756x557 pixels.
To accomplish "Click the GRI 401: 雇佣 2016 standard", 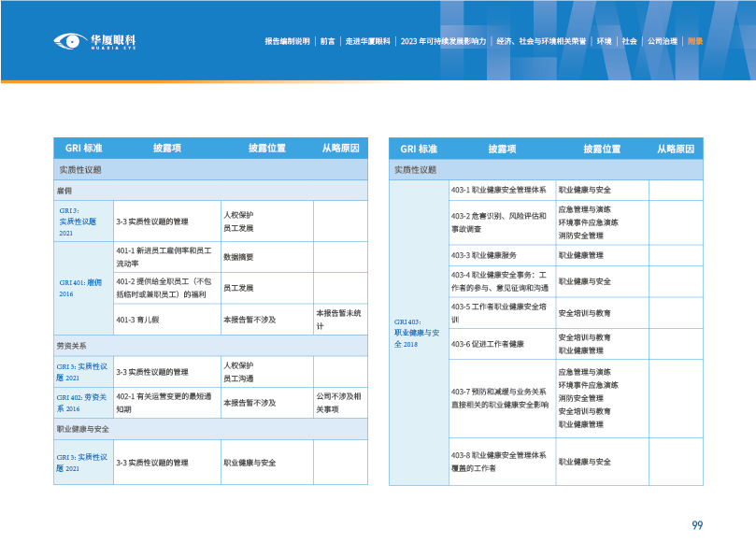I will 82,288.
